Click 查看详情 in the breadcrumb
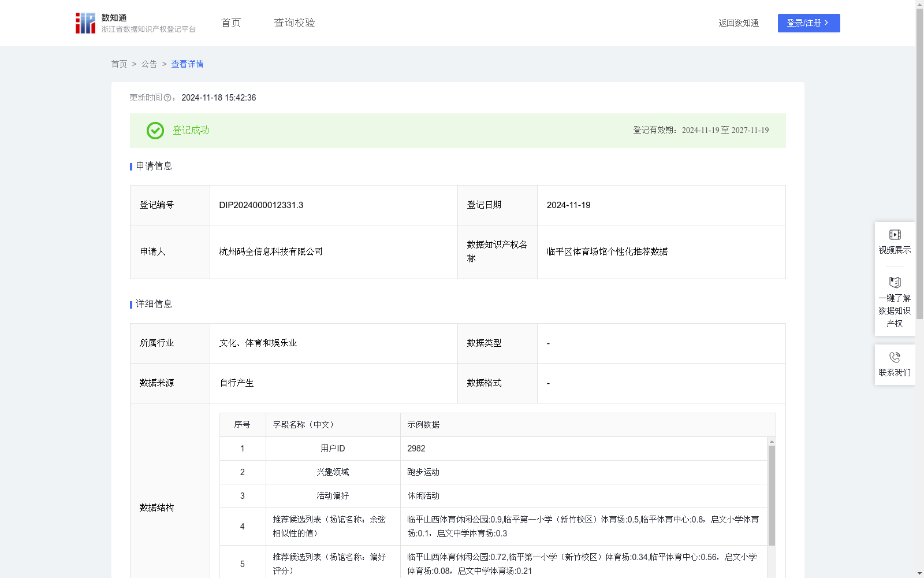 click(187, 64)
